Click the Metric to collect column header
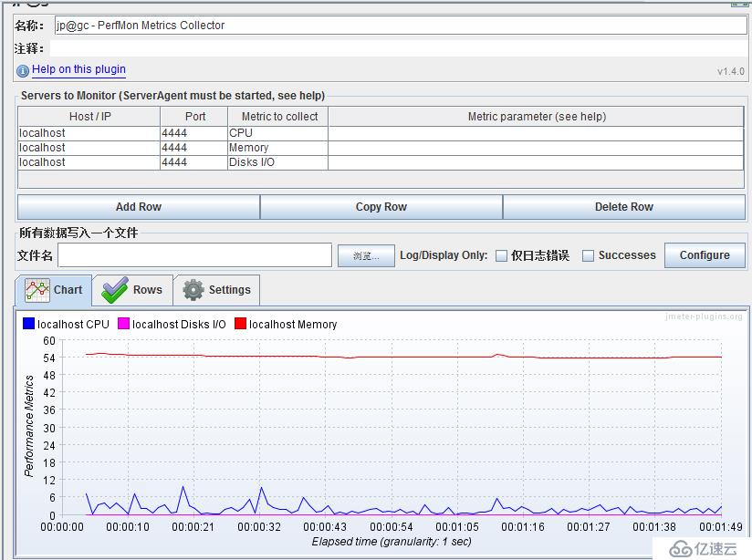Image resolution: width=752 pixels, height=560 pixels. pos(277,117)
